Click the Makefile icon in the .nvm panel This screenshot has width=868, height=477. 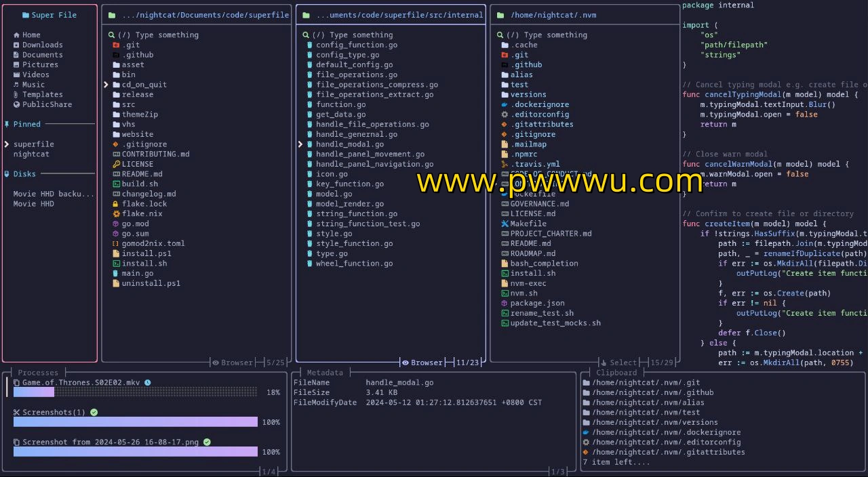click(x=505, y=224)
